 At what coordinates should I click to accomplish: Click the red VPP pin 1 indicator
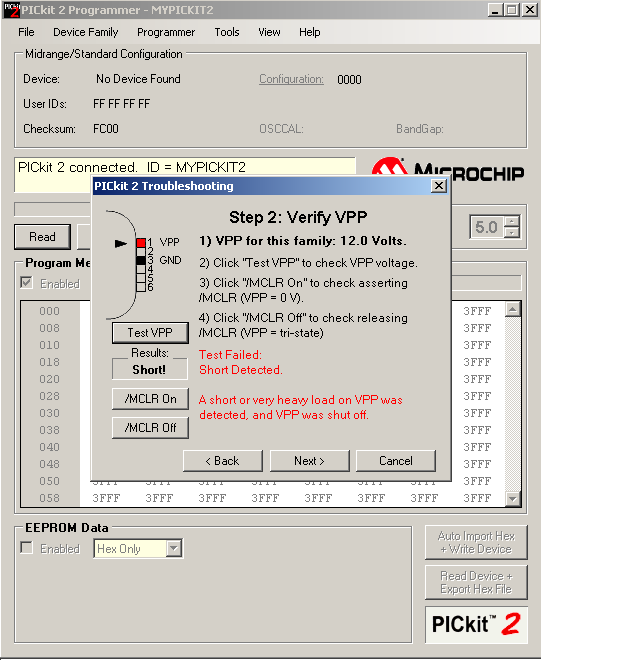click(x=141, y=243)
